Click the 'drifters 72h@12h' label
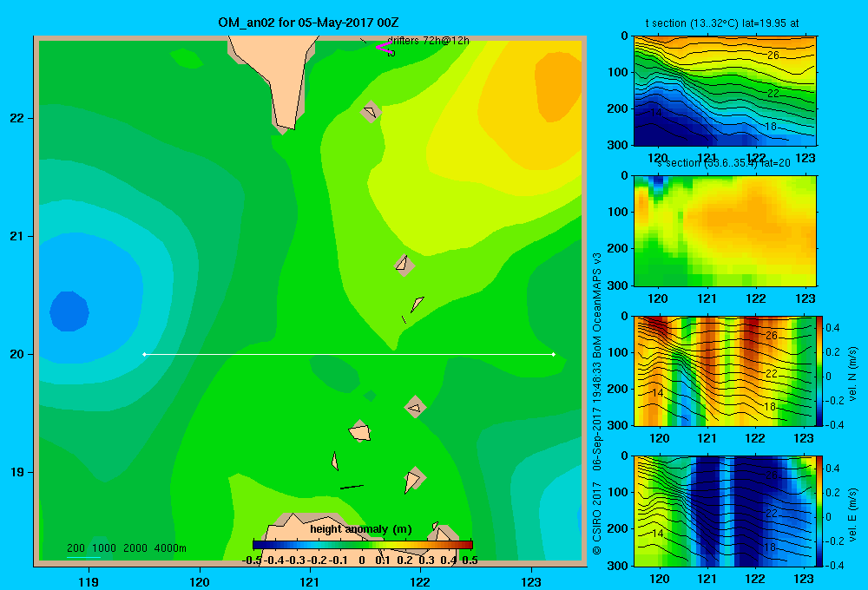868x590 pixels. tap(428, 41)
